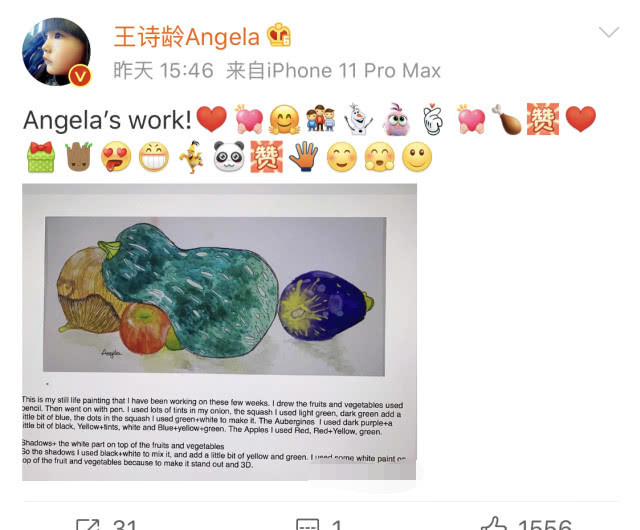Open iPhone 11 Pro Max source link

[354, 71]
